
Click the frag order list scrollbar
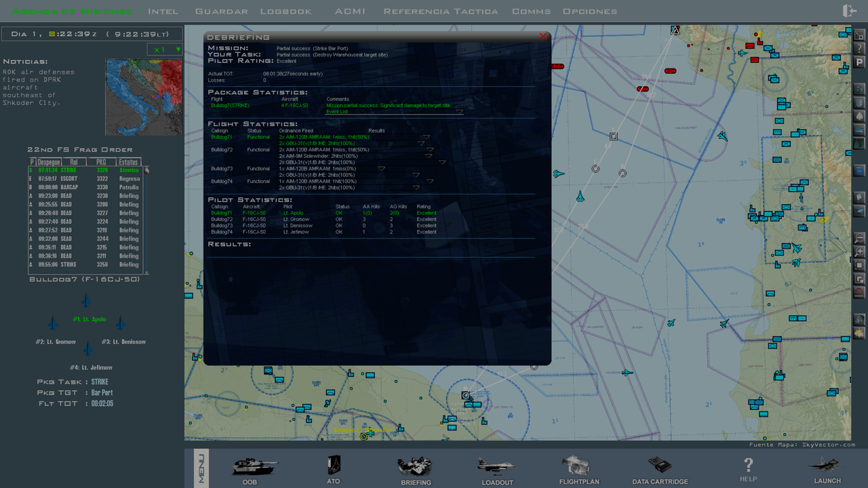pos(146,219)
